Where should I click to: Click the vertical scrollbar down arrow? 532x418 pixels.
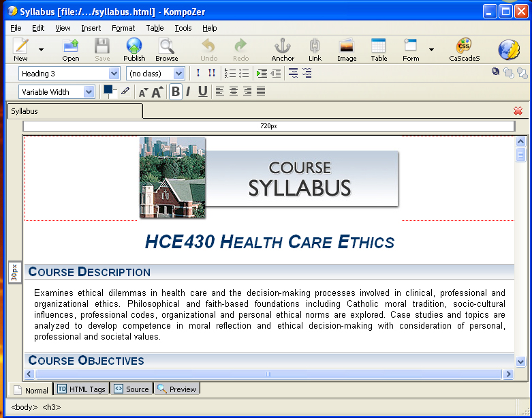coord(521,361)
